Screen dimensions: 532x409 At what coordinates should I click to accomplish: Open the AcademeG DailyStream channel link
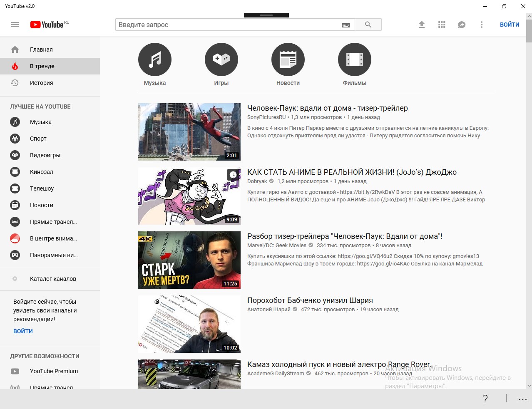pyautogui.click(x=276, y=374)
